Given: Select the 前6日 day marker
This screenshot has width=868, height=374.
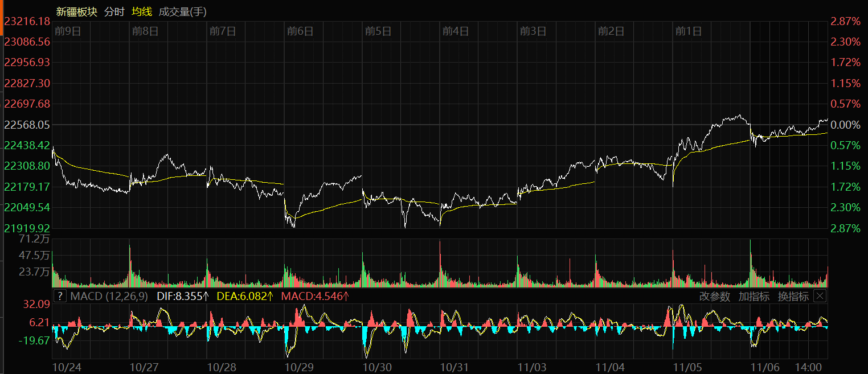Looking at the screenshot, I should tap(300, 31).
